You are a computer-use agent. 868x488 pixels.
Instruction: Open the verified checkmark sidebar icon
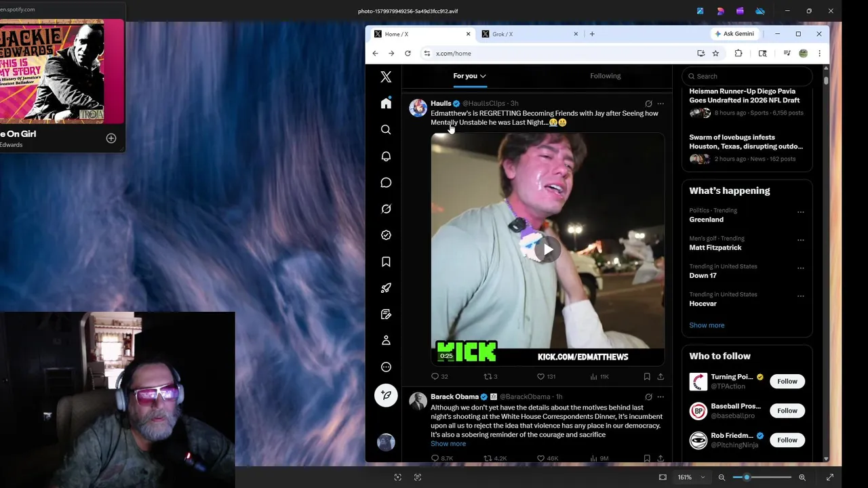coord(386,235)
